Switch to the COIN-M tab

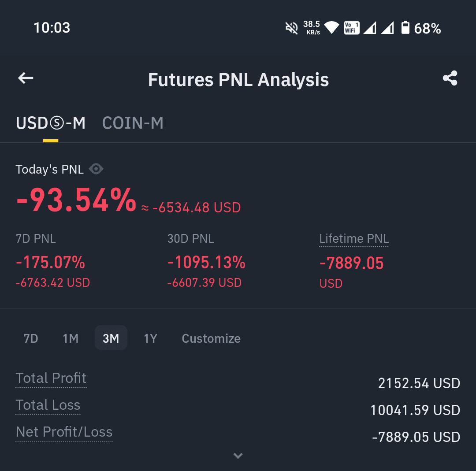(x=133, y=123)
